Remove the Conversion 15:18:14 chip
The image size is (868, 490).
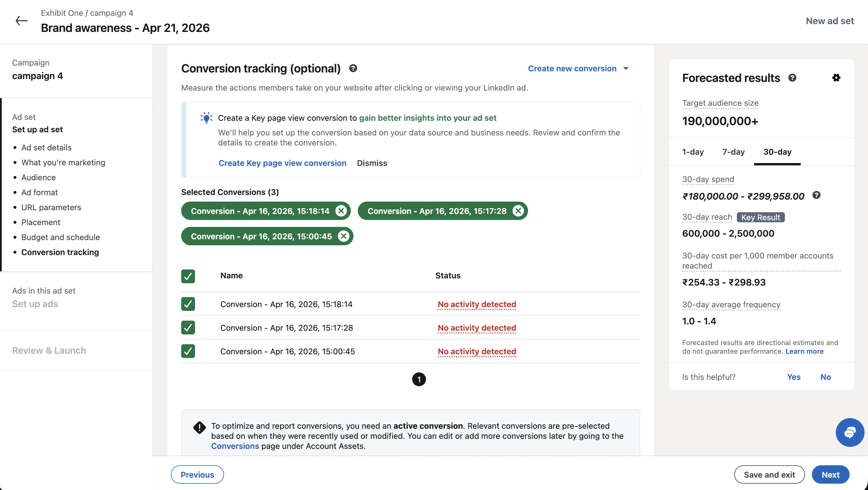[341, 211]
